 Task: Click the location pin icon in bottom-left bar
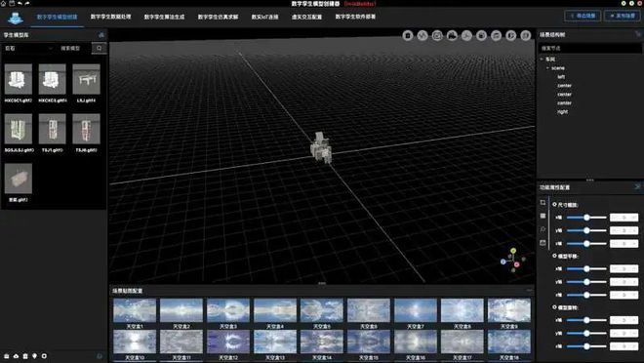coord(34,356)
